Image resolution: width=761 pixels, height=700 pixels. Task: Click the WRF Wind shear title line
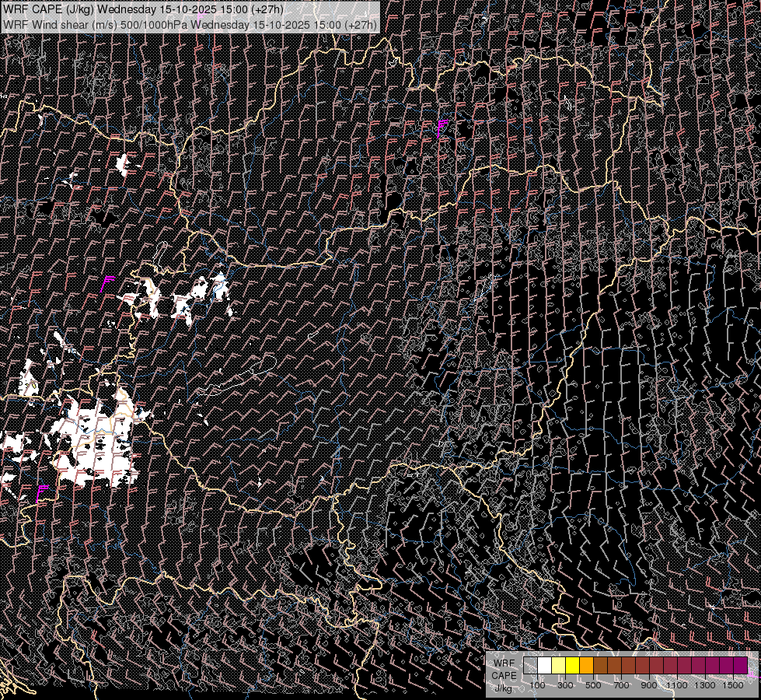190,24
